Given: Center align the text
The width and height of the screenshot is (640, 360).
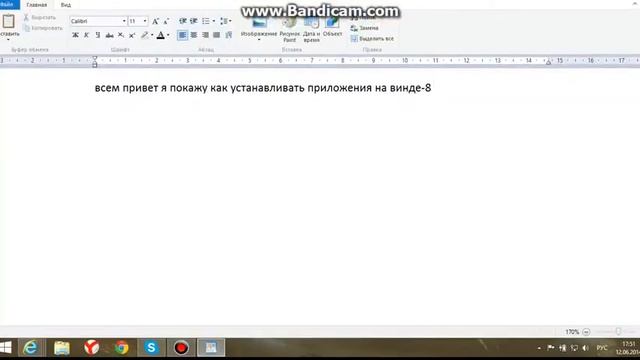Looking at the screenshot, I should click(194, 35).
